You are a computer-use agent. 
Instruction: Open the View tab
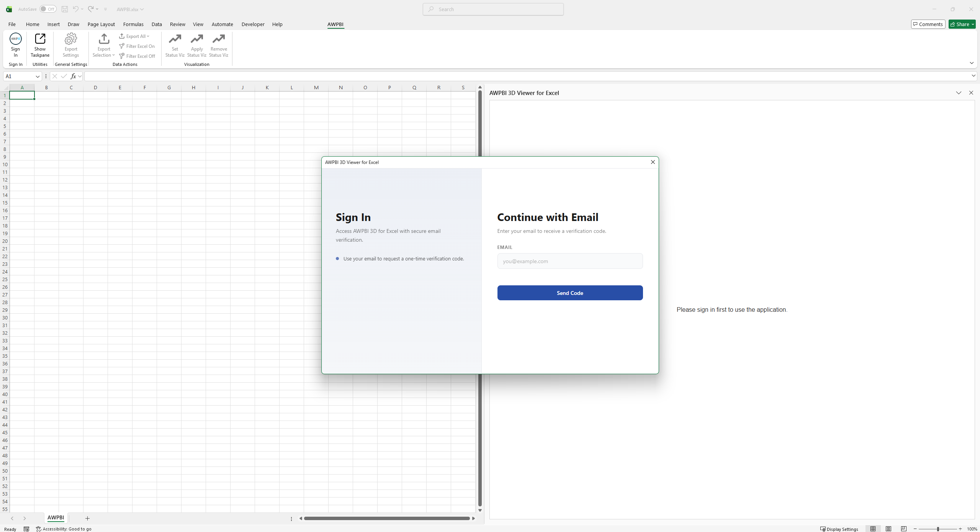(198, 24)
